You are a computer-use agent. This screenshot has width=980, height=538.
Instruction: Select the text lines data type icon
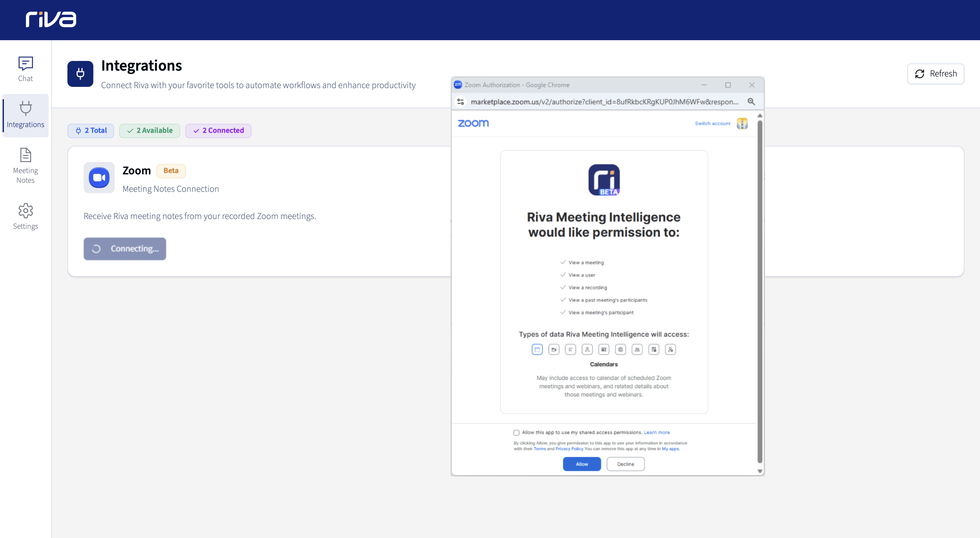click(571, 349)
